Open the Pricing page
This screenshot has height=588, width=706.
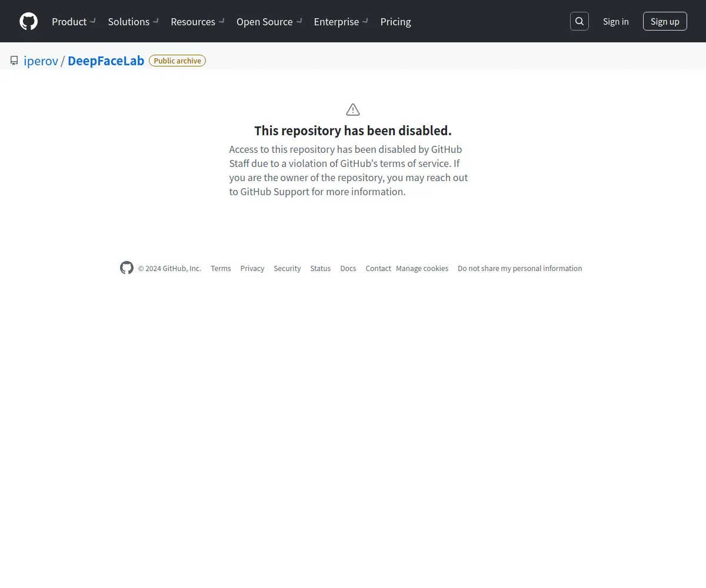click(x=395, y=21)
